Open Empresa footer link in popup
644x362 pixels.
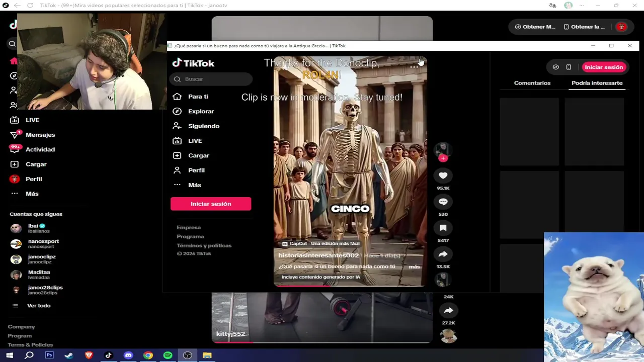[189, 227]
